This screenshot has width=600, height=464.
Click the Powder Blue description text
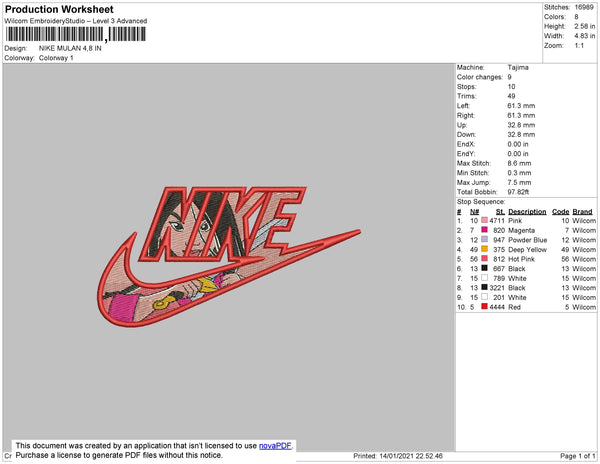click(x=527, y=240)
